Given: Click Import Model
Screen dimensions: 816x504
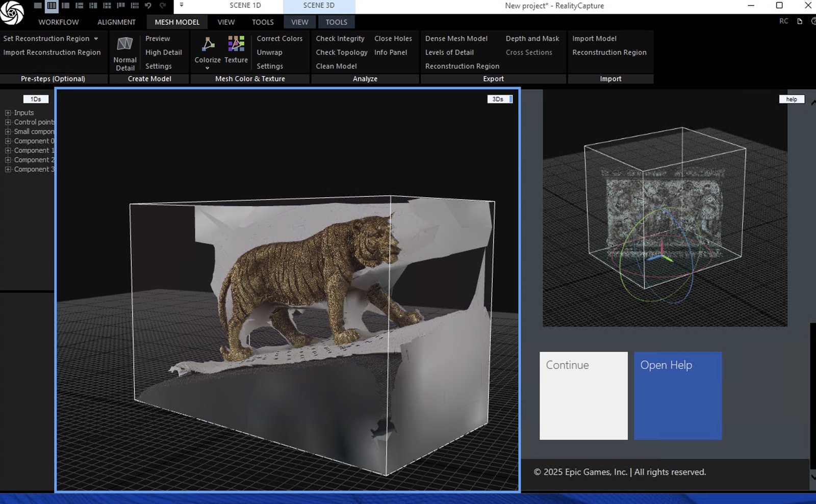Looking at the screenshot, I should point(594,39).
